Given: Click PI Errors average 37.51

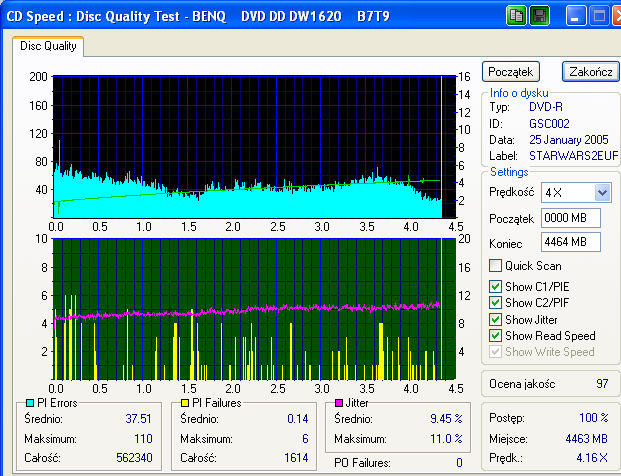Looking at the screenshot, I should [x=139, y=419].
